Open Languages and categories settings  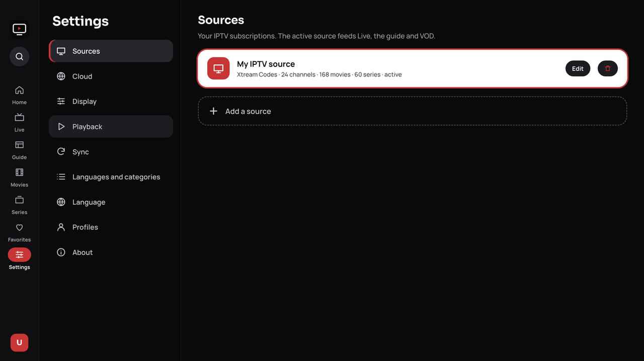tap(111, 176)
